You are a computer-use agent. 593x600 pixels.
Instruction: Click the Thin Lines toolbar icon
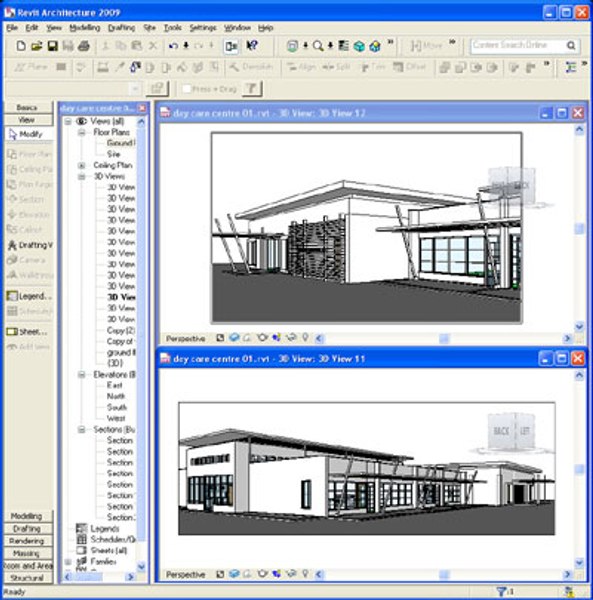click(x=344, y=46)
